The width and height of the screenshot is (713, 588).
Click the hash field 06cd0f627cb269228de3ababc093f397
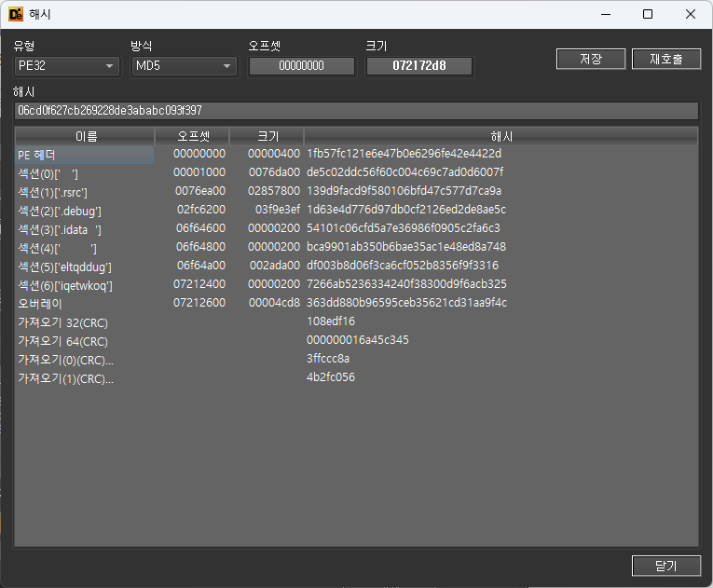tap(356, 111)
